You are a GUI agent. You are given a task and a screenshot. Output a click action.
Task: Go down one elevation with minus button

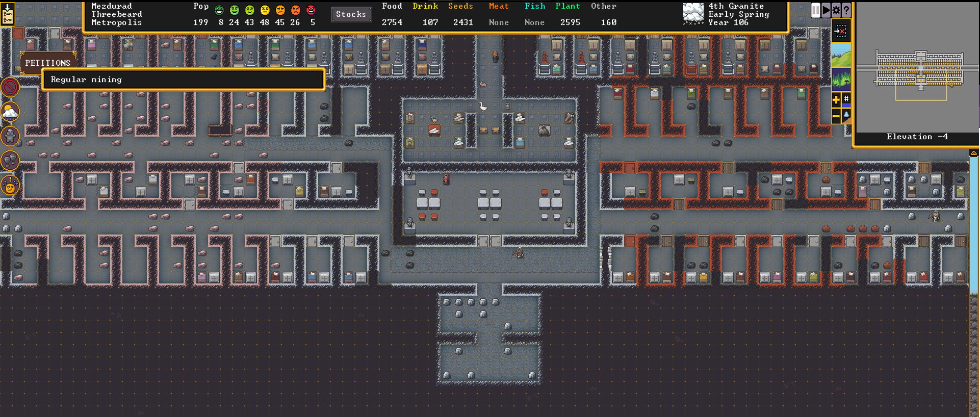tap(836, 117)
